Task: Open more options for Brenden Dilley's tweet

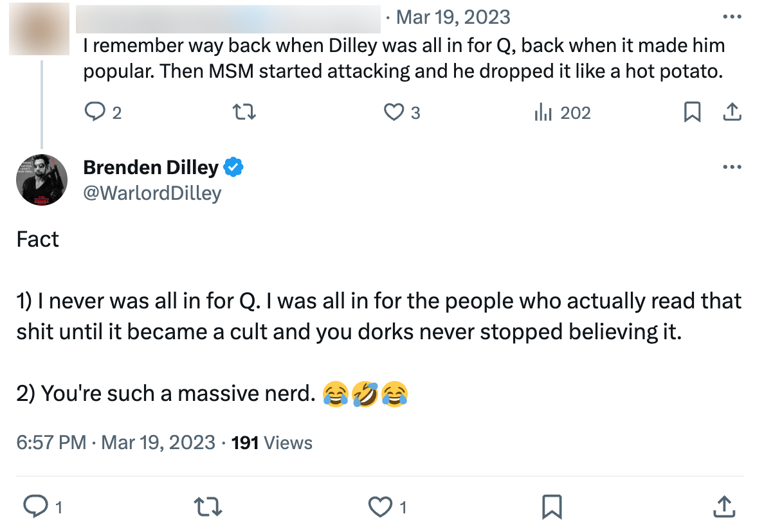Action: click(x=732, y=166)
